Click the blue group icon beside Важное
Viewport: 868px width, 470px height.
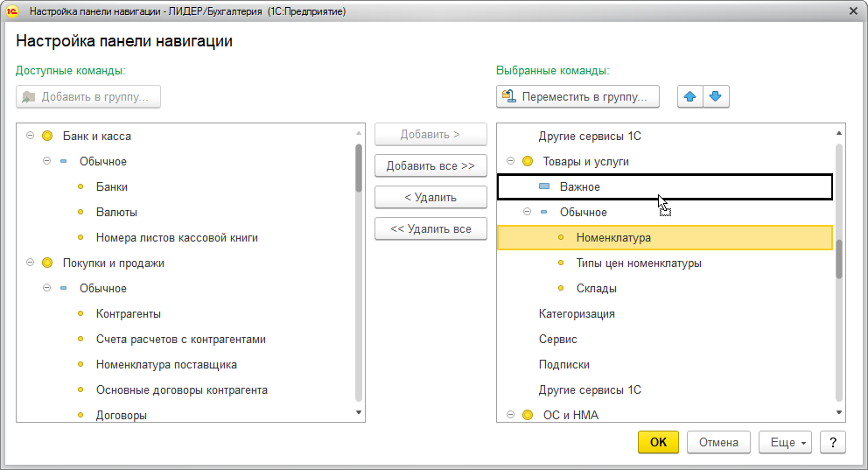[x=544, y=186]
